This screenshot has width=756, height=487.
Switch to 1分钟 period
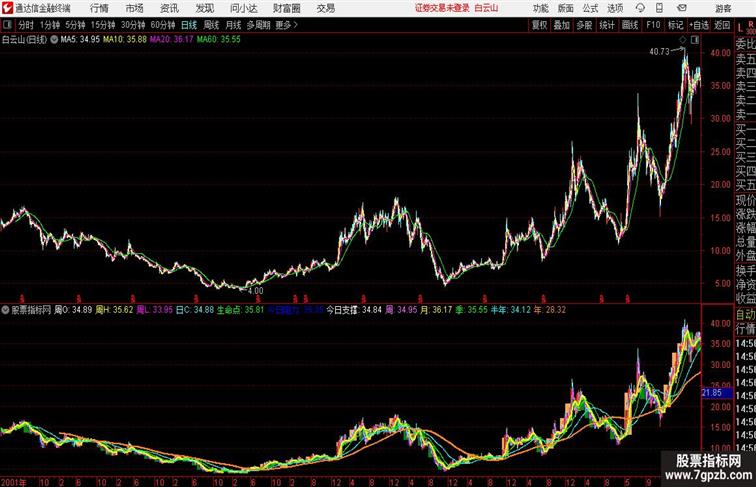(49, 25)
